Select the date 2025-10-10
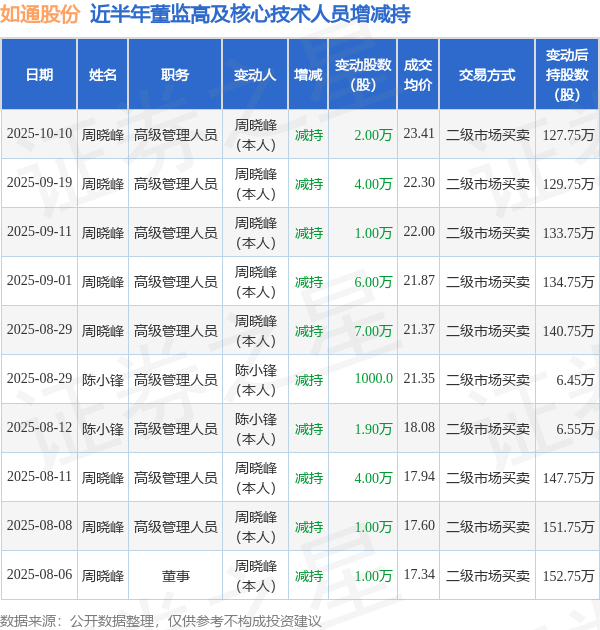600x630 pixels. point(39,133)
